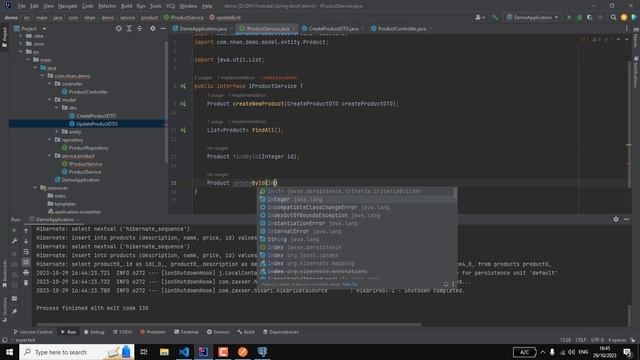
Task: Open the Refactor menu
Action: pyautogui.click(x=107, y=6)
